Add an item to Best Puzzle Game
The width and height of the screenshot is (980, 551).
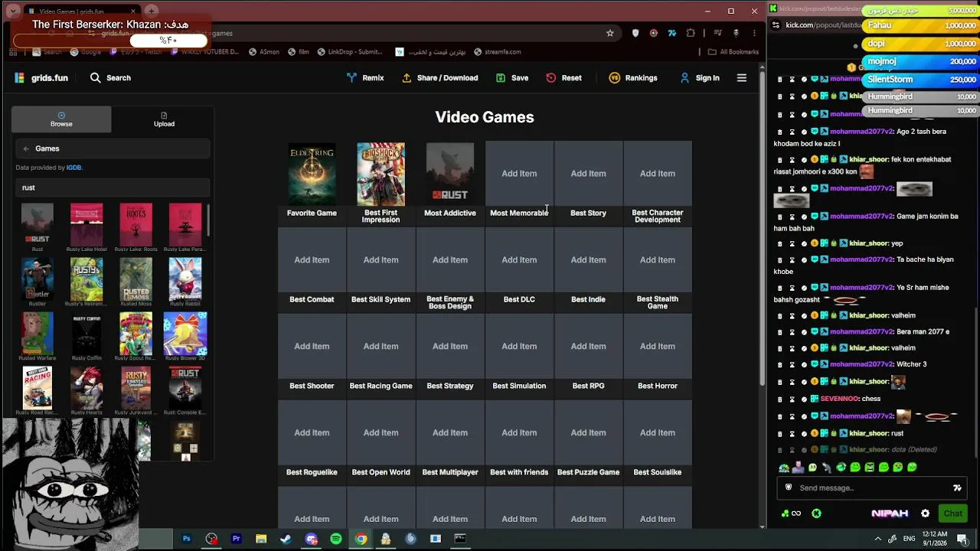point(588,433)
